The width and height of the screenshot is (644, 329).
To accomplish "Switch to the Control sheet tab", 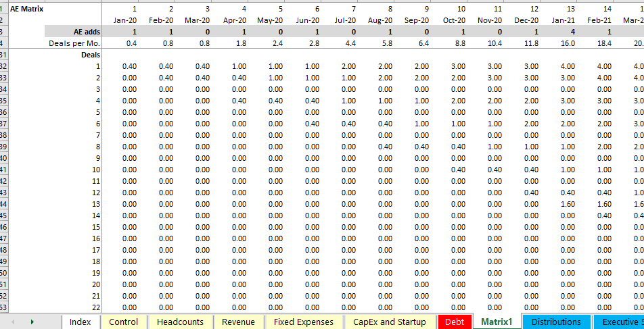I will [124, 322].
